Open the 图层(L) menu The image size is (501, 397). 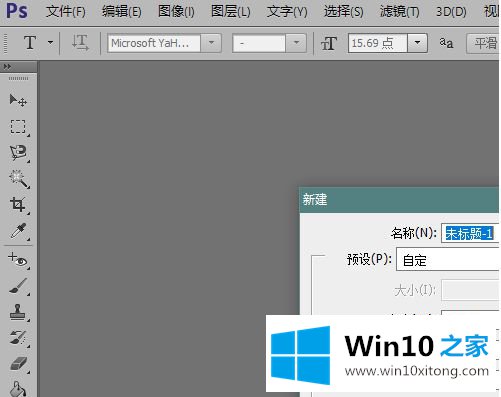coord(231,12)
